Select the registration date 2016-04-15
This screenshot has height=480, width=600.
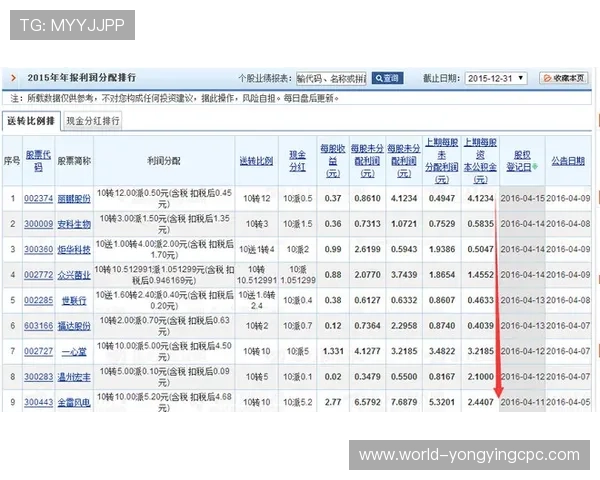[522, 198]
